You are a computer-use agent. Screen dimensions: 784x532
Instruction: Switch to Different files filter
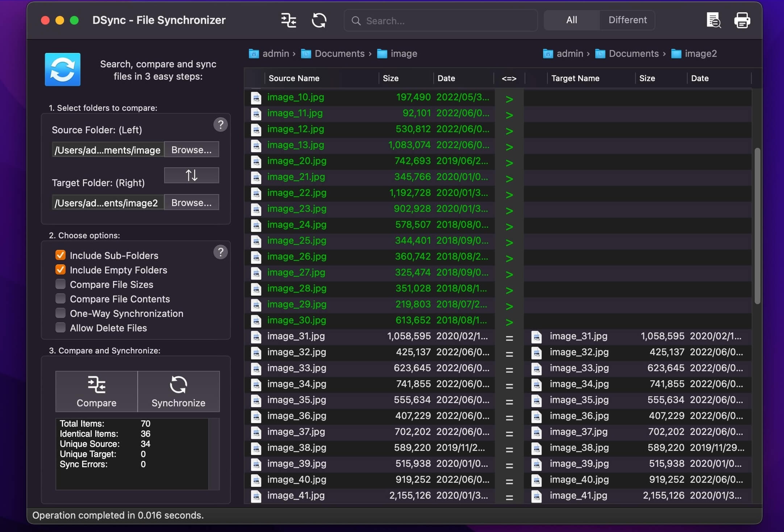(x=627, y=20)
